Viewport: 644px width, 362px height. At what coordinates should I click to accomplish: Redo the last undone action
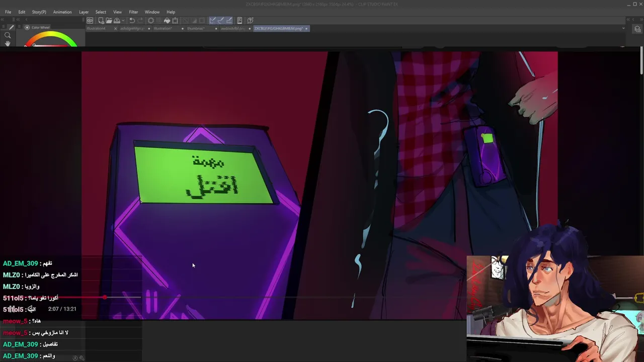pyautogui.click(x=140, y=21)
